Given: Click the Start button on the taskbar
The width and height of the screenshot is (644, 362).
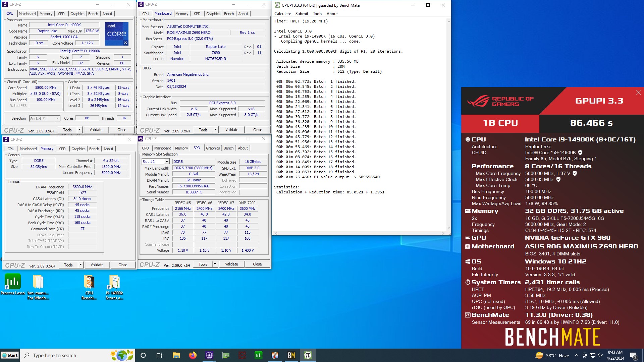Looking at the screenshot, I should 10,355.
